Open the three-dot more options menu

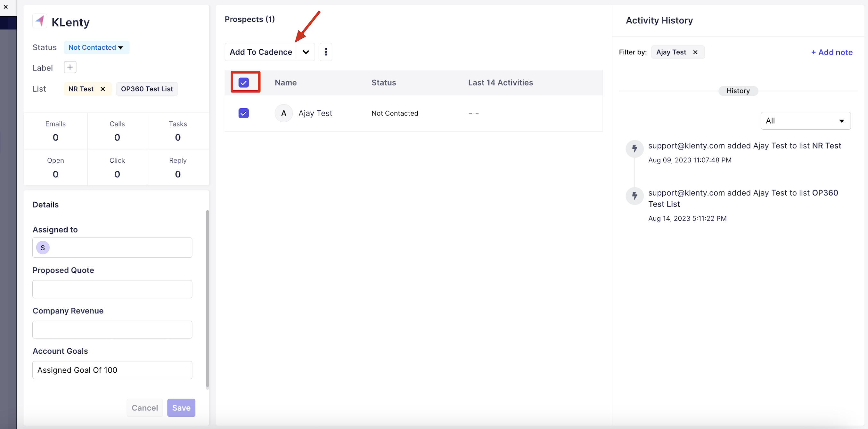(x=325, y=52)
